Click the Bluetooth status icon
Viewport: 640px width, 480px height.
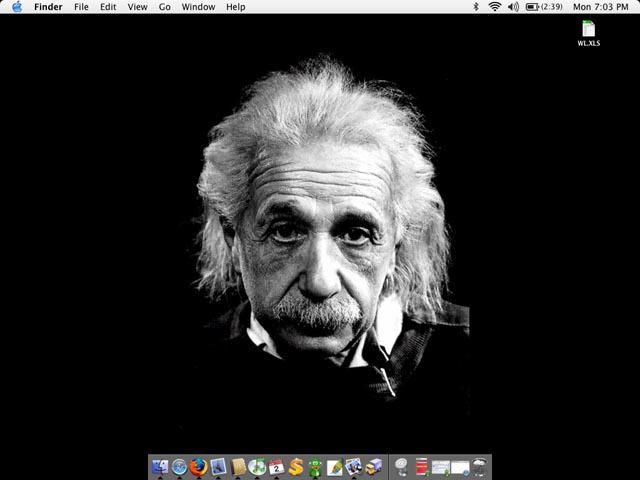click(476, 7)
